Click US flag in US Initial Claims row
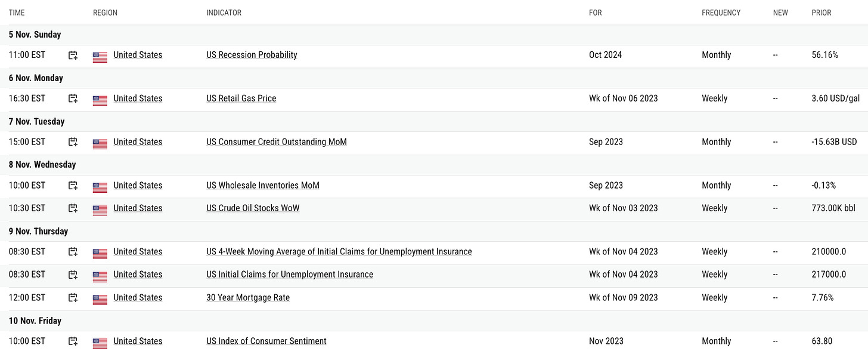 (100, 277)
